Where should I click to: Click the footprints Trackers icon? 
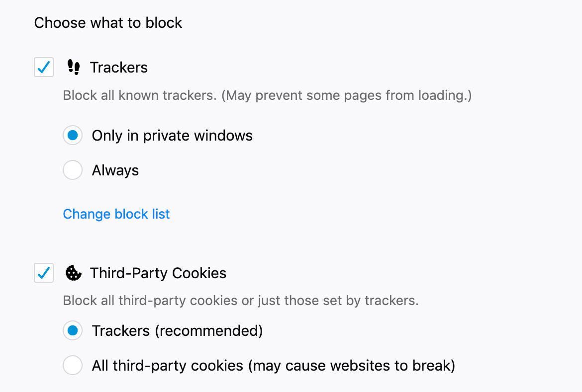[74, 67]
